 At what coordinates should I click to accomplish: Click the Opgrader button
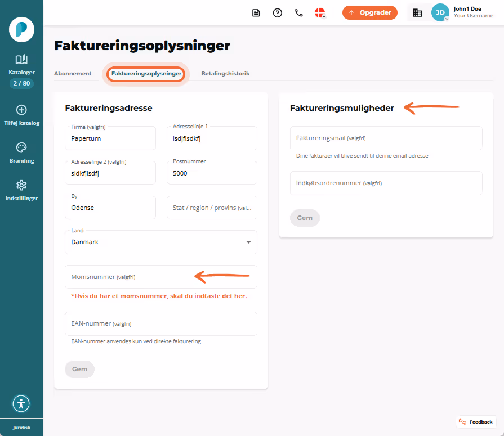tap(369, 12)
